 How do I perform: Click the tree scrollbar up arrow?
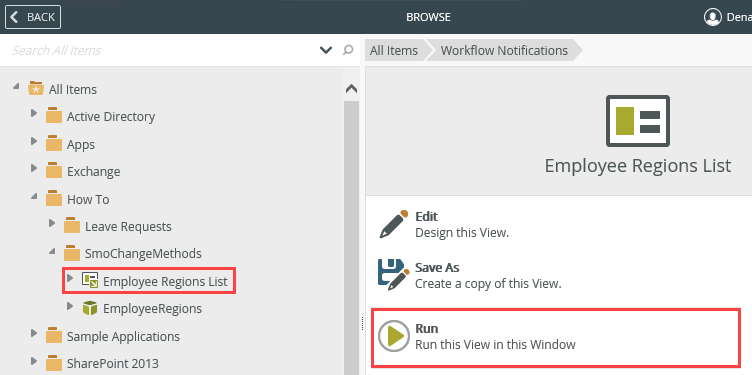pos(352,89)
